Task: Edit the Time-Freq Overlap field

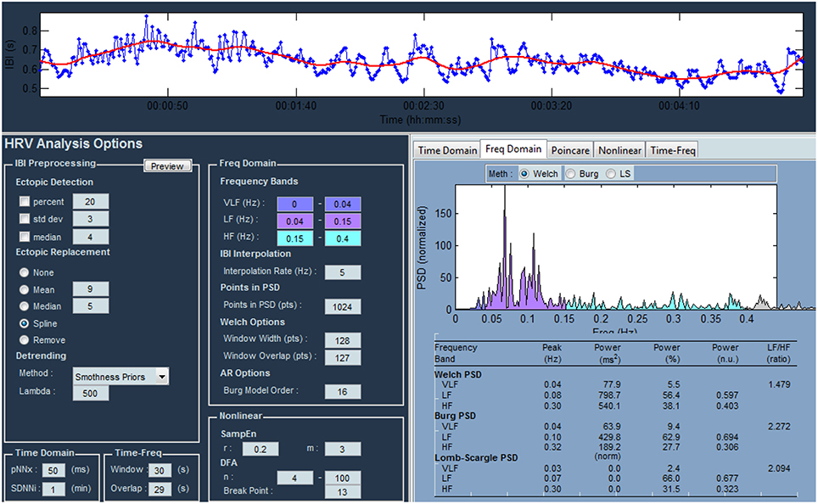Action: (x=160, y=490)
